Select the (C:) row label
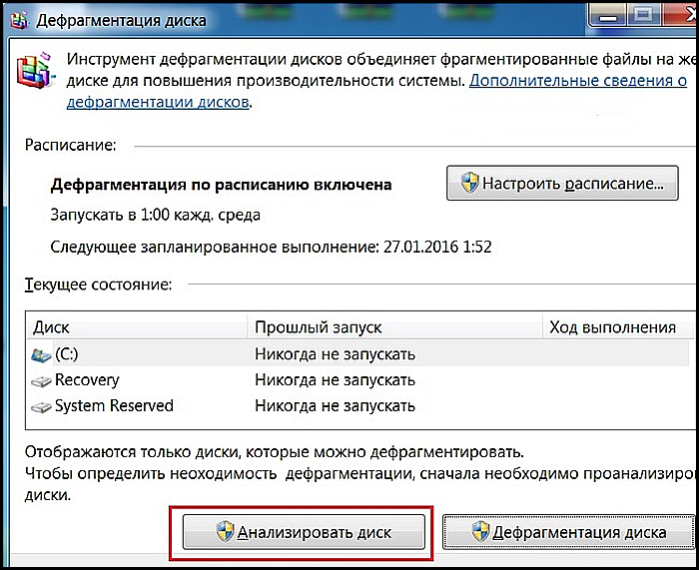The height and width of the screenshot is (570, 699). click(x=66, y=354)
